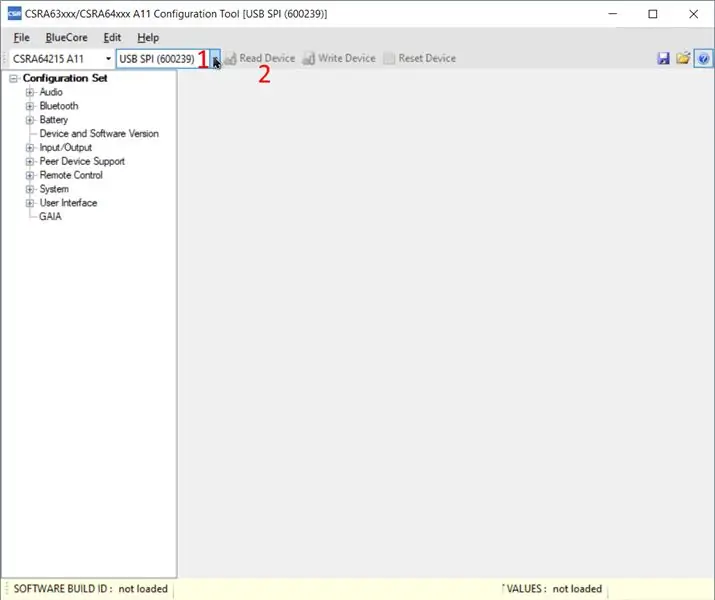The width and height of the screenshot is (715, 600).
Task: Select the Input/Output label in tree
Action: (66, 147)
